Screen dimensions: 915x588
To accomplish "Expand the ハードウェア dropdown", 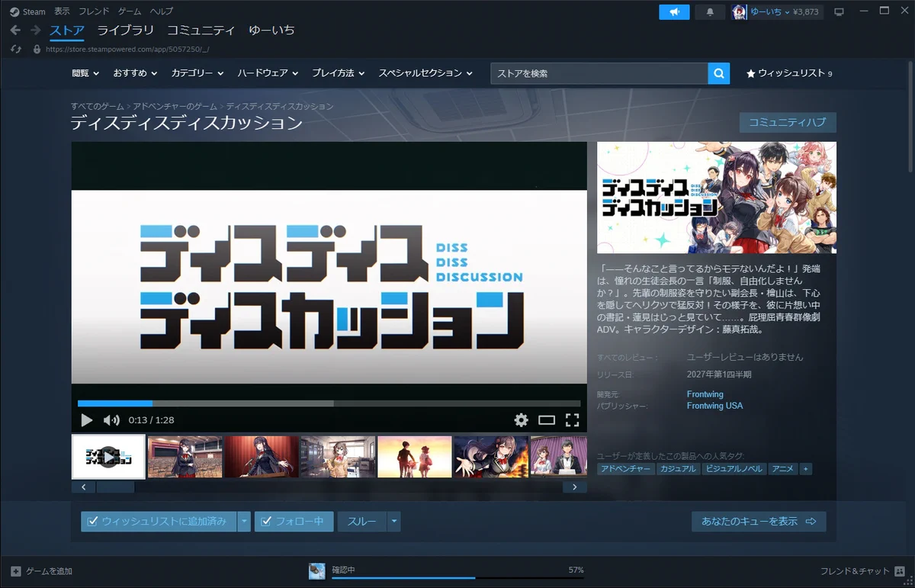I will pyautogui.click(x=268, y=73).
